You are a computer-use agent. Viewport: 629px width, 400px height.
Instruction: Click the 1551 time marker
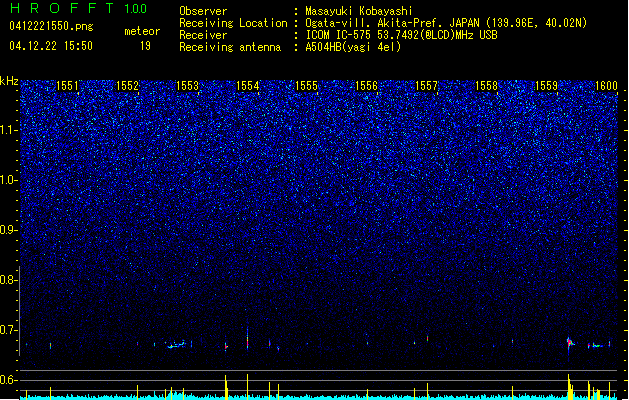67,86
